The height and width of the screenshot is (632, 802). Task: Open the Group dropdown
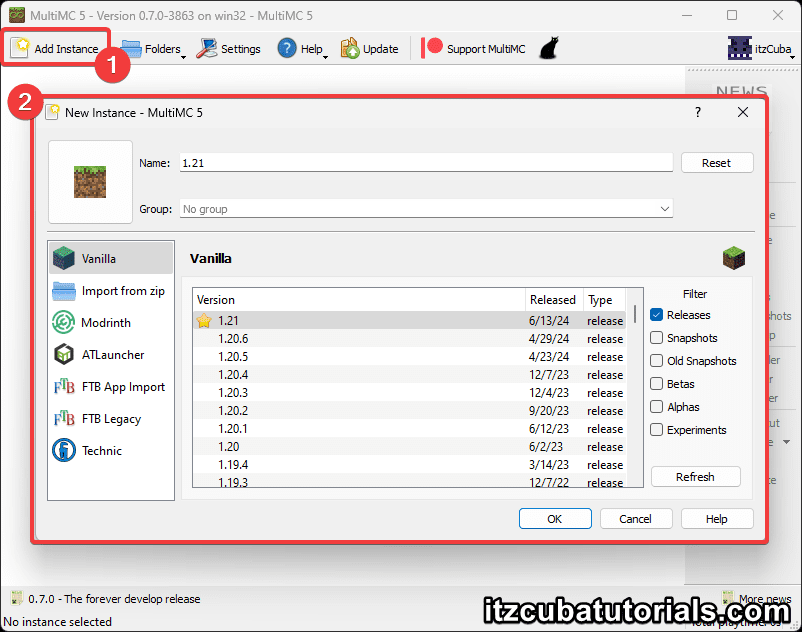[x=426, y=209]
